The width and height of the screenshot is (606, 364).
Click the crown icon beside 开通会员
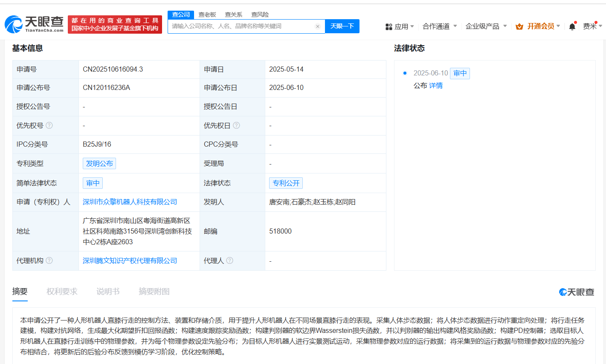coord(519,26)
